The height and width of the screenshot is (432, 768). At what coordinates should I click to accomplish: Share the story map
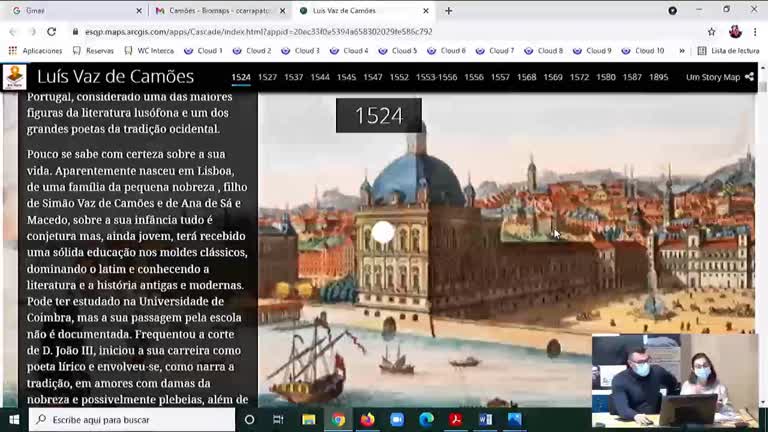click(x=749, y=77)
